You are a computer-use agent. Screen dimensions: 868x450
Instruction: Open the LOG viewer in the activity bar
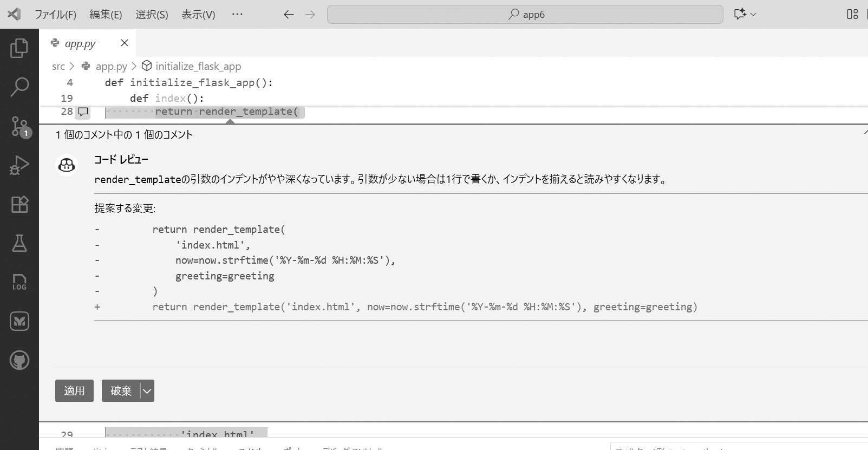(x=19, y=282)
